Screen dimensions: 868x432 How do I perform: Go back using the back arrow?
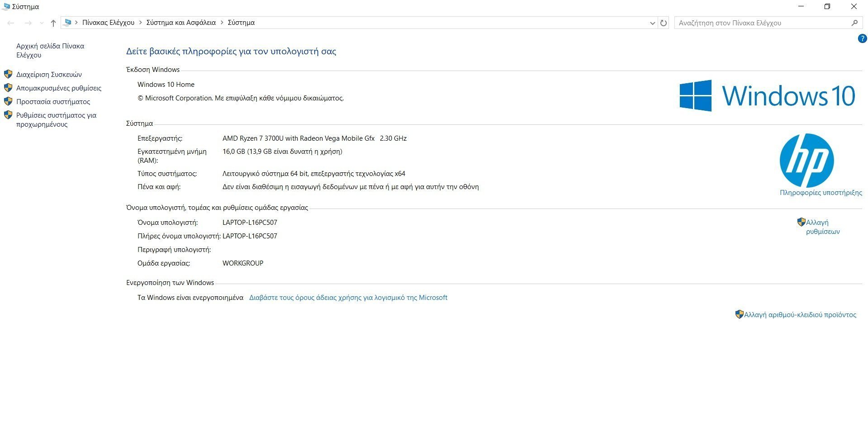pos(11,23)
